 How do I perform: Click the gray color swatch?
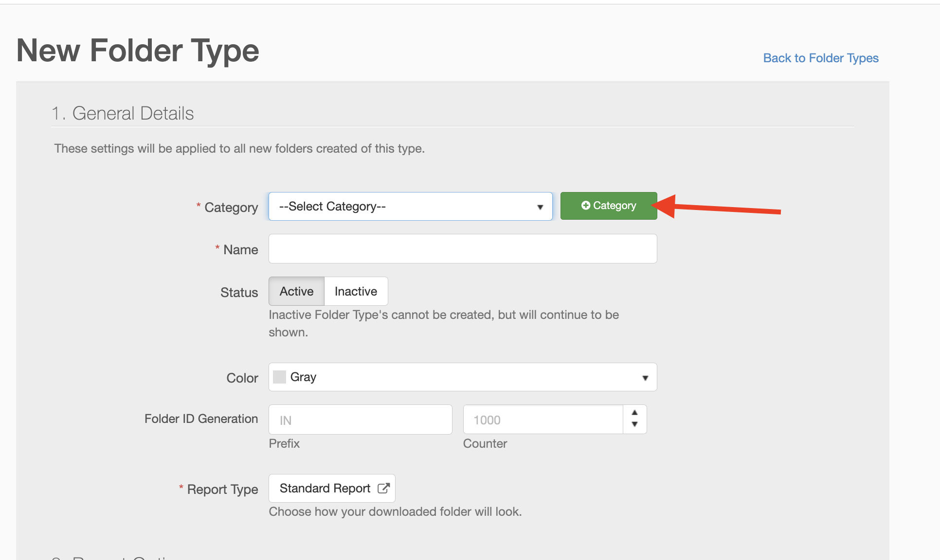279,377
